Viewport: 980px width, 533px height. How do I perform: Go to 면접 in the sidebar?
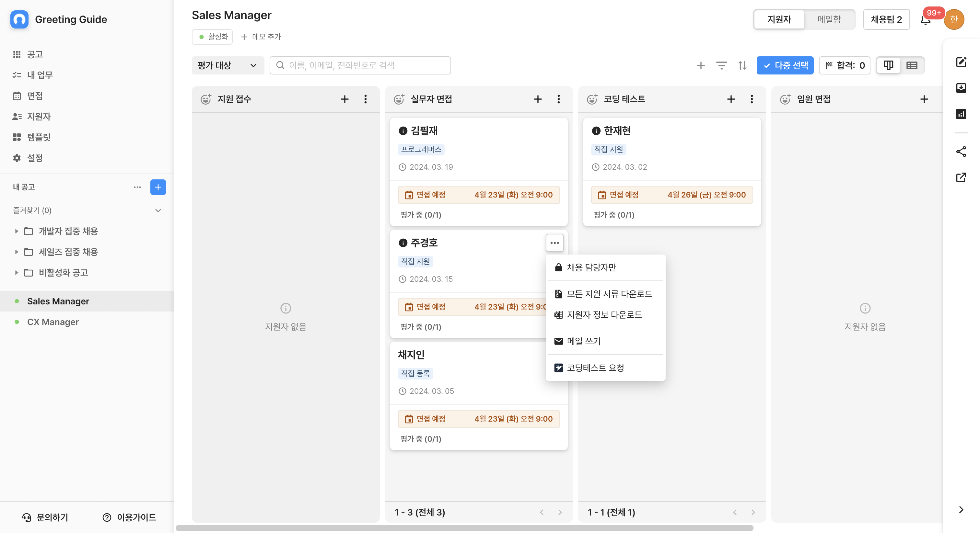pyautogui.click(x=28, y=96)
